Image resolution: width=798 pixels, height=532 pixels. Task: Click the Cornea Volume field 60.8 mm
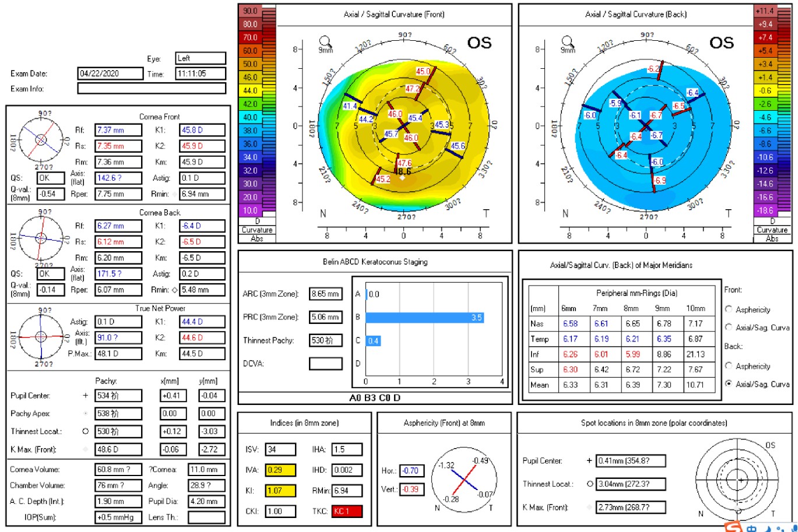[118, 470]
